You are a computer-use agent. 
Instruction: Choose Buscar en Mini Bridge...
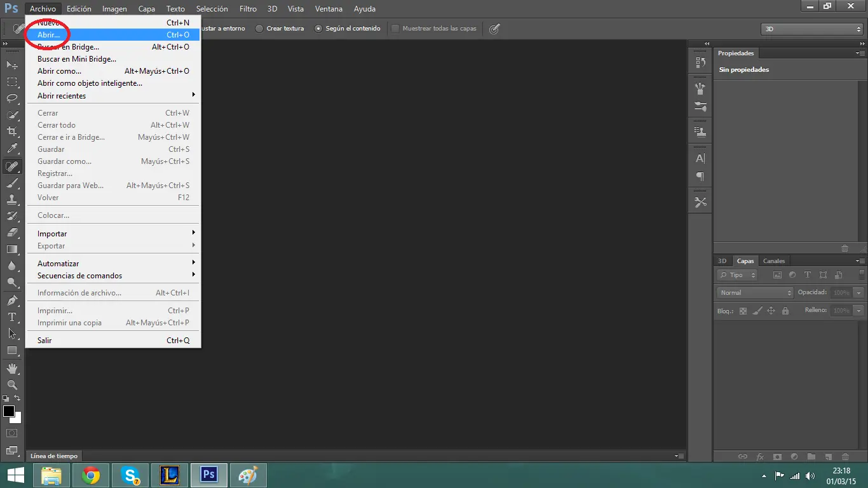click(113, 59)
